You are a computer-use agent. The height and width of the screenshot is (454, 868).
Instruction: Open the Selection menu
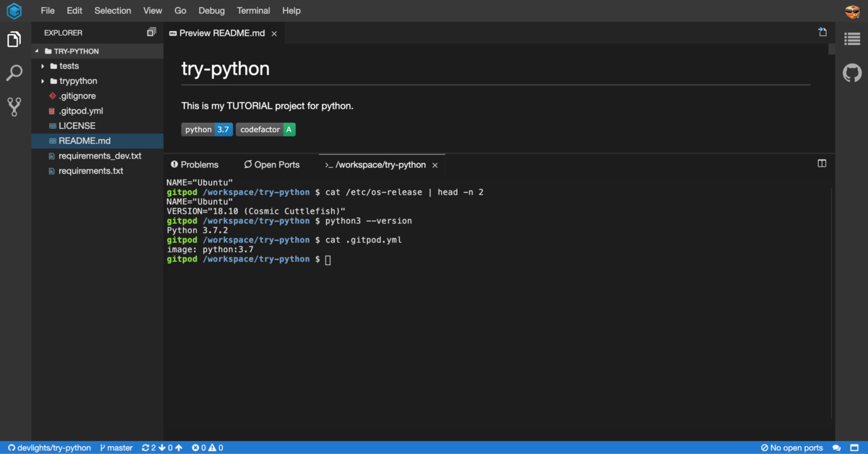(x=113, y=11)
